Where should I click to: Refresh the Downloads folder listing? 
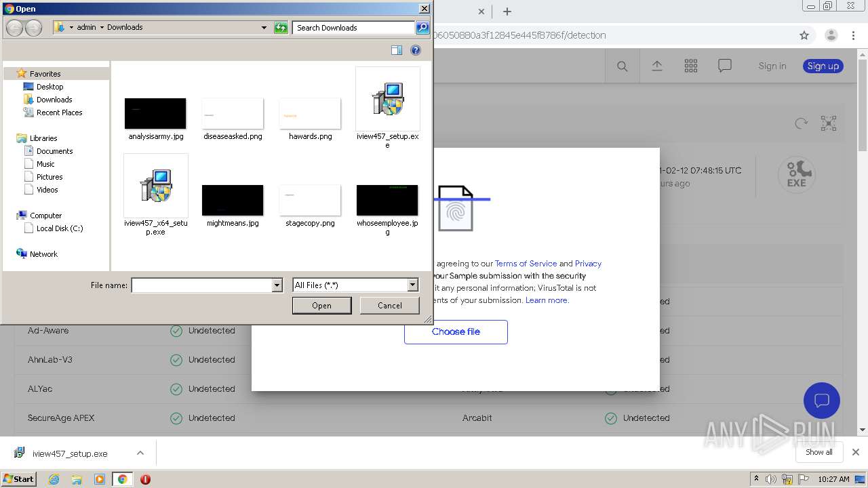click(x=281, y=28)
